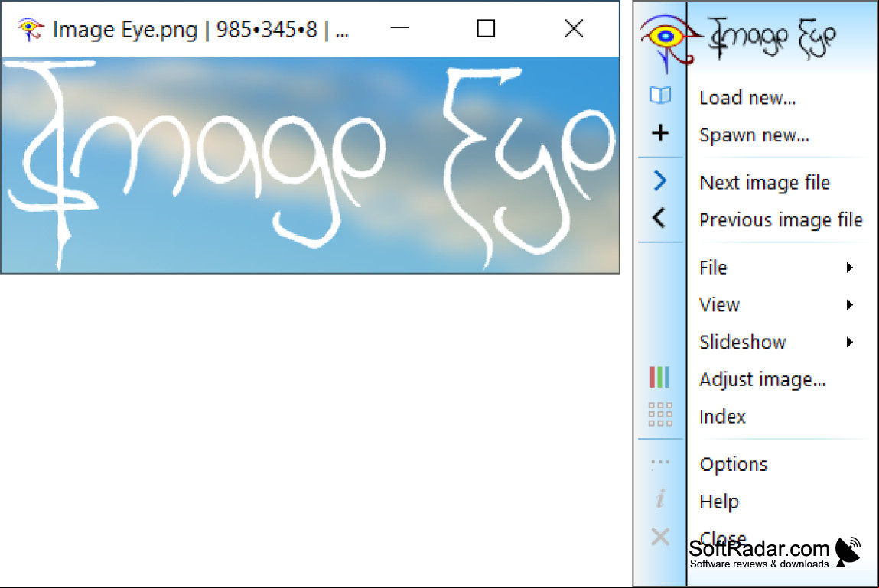The height and width of the screenshot is (588, 879).
Task: Open the Adjust image... dialog
Action: tap(763, 379)
